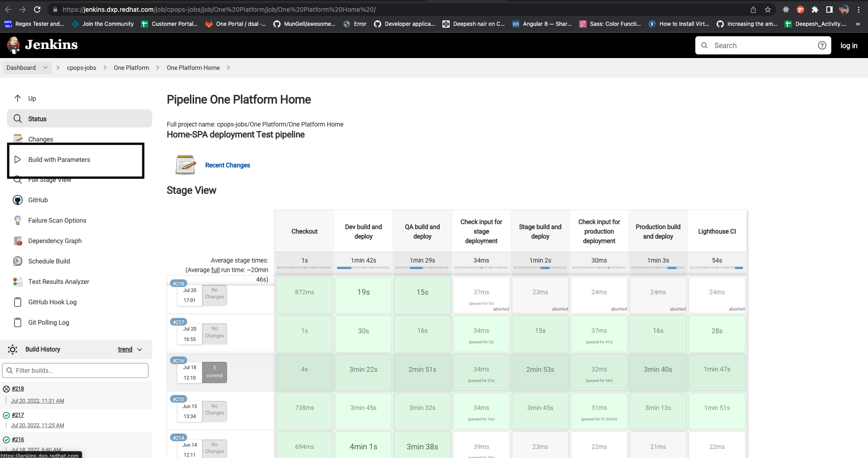
Task: Click the 3min 22s Dev build cell of #216
Action: click(363, 372)
